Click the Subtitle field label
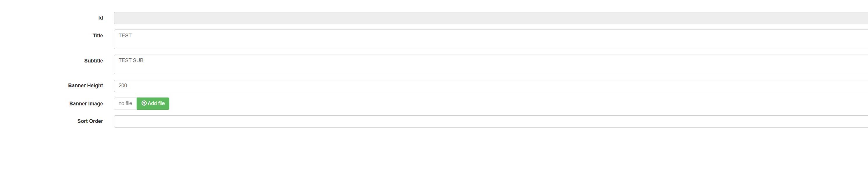The image size is (868, 181). [x=93, y=61]
